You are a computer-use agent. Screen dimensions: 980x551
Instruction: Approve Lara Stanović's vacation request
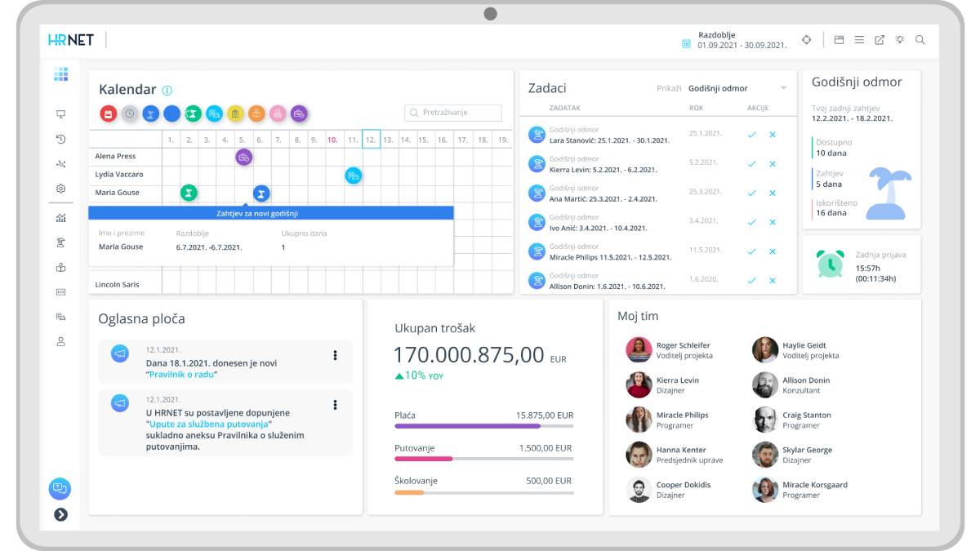[751, 135]
